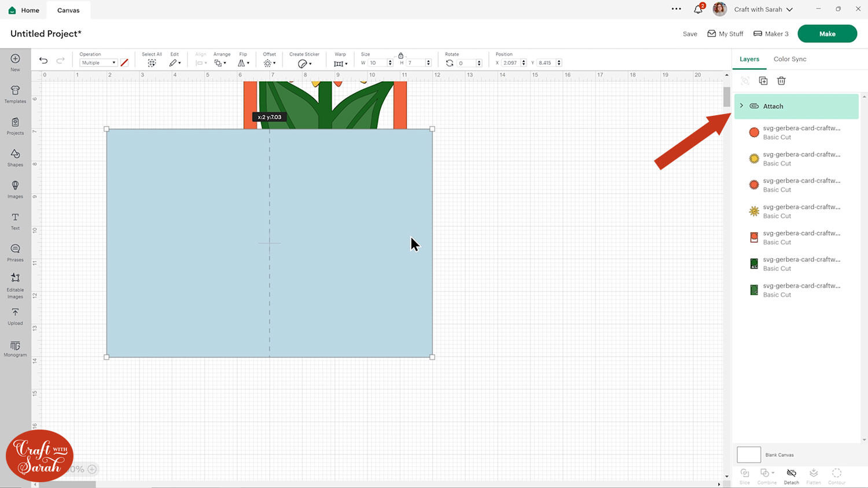
Task: Open the Templates panel
Action: click(15, 93)
